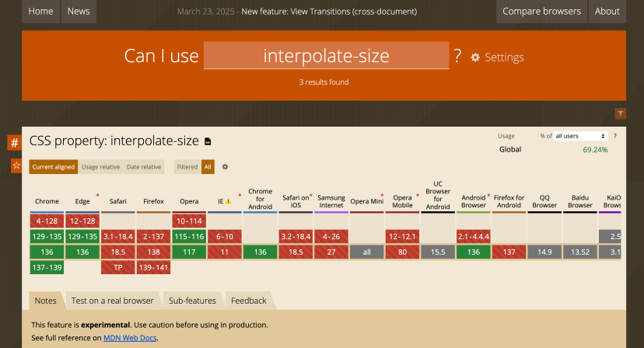Click the Settings link text
This screenshot has height=348, width=644.
(x=504, y=57)
